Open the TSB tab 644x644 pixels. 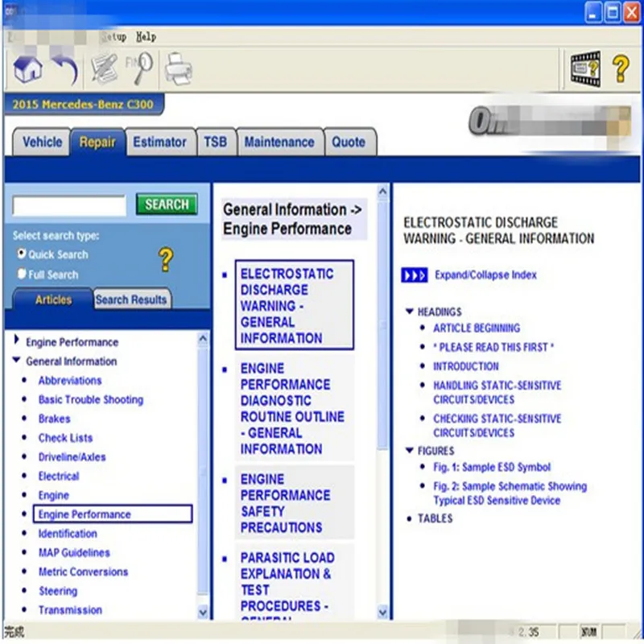216,142
